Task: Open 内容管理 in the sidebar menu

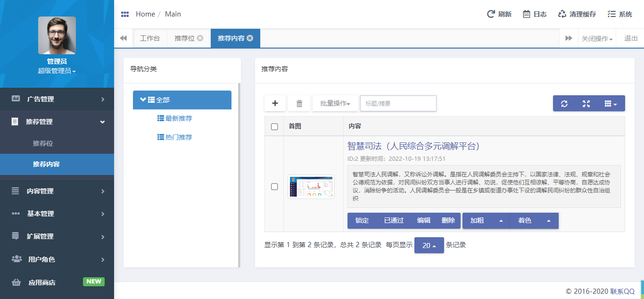Action: [57, 191]
